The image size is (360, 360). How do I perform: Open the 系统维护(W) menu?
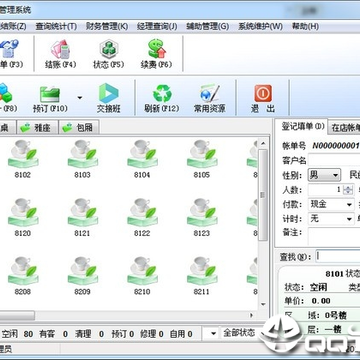tap(260, 26)
